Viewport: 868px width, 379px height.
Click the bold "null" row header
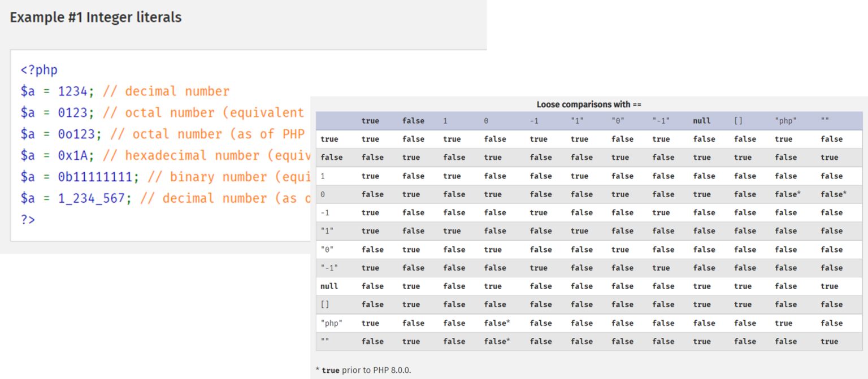[329, 286]
